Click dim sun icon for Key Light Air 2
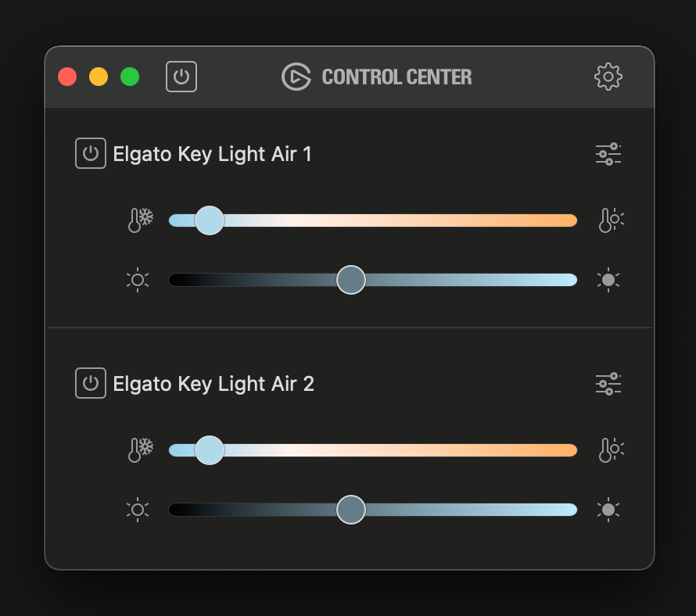696x616 pixels. (138, 510)
